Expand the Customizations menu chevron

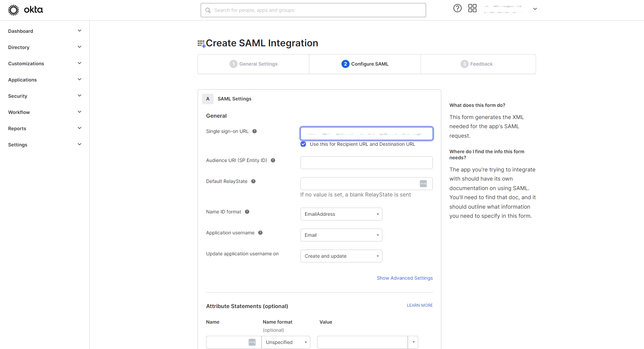[x=80, y=63]
